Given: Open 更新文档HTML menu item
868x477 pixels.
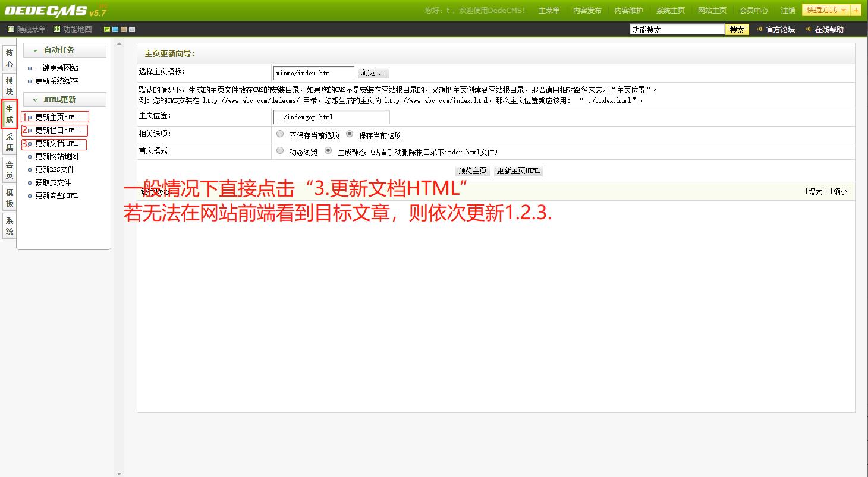Looking at the screenshot, I should click(56, 143).
